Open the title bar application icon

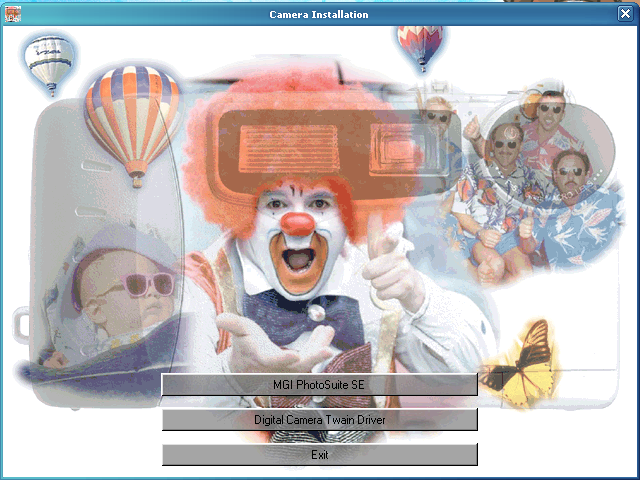coord(13,14)
